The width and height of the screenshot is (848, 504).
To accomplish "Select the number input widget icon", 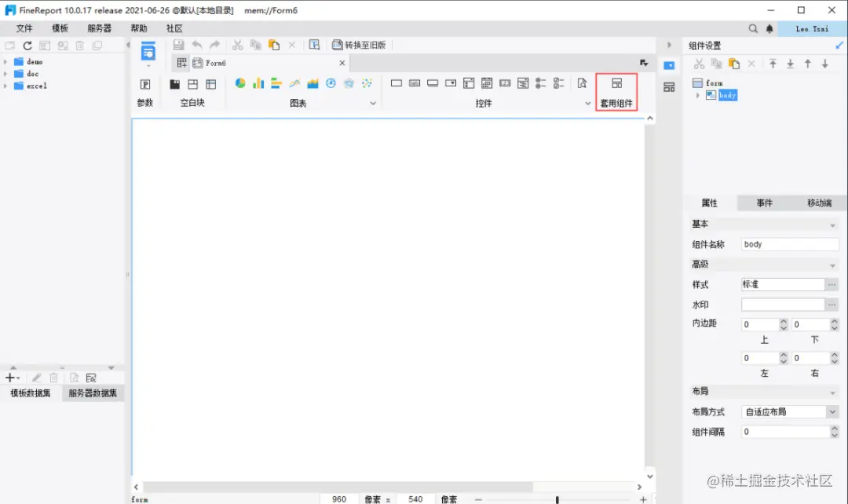I will coord(505,82).
